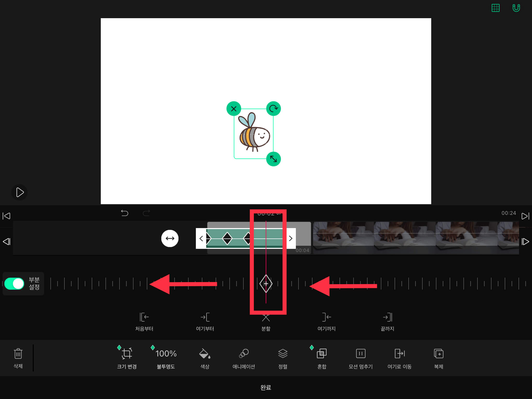This screenshot has width=532, height=399.
Task: Tap the 복제 duplicate icon
Action: pos(438,354)
